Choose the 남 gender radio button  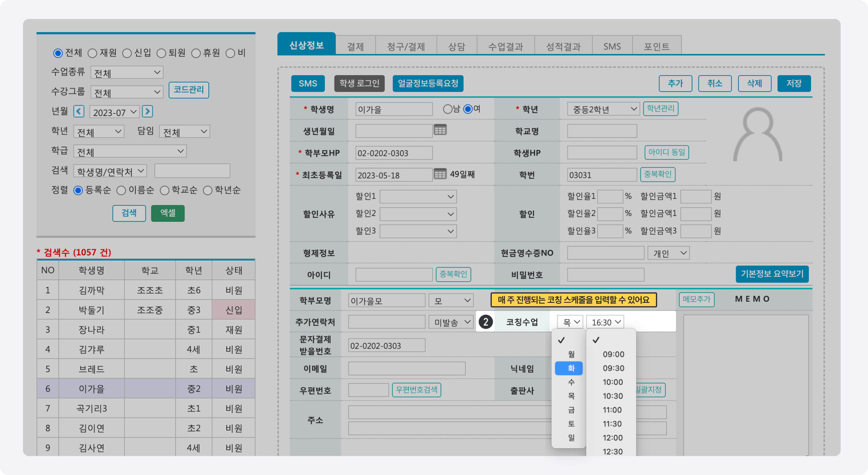[448, 109]
